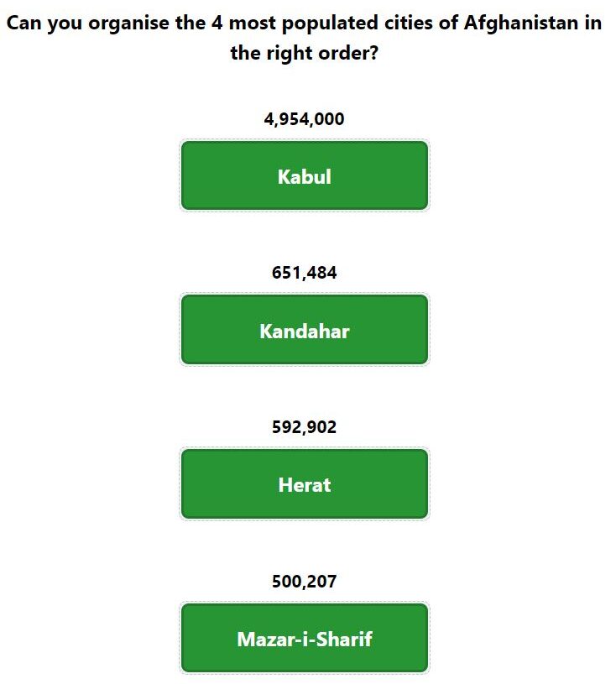Select the 592,902 population number
This screenshot has width=616, height=684.
304,427
